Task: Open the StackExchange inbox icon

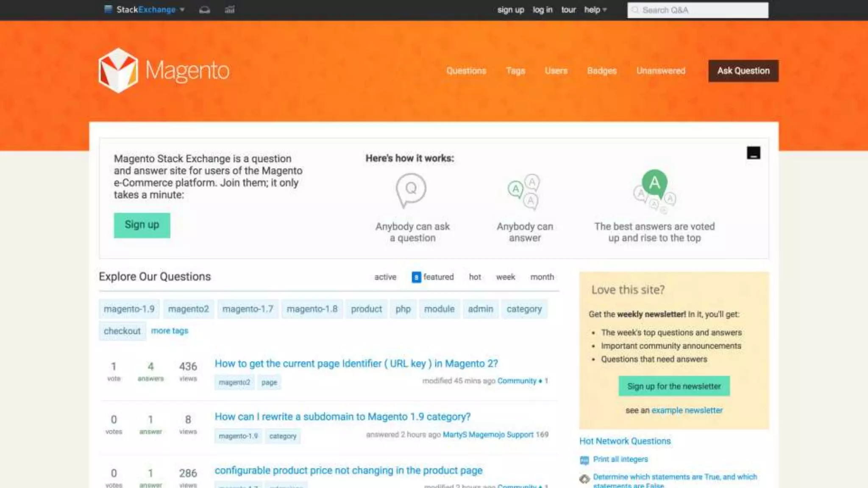Action: [x=204, y=10]
